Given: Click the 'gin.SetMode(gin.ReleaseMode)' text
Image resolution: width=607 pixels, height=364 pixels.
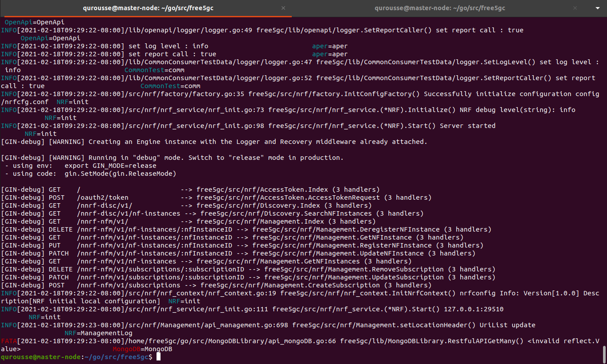Looking at the screenshot, I should point(121,174).
